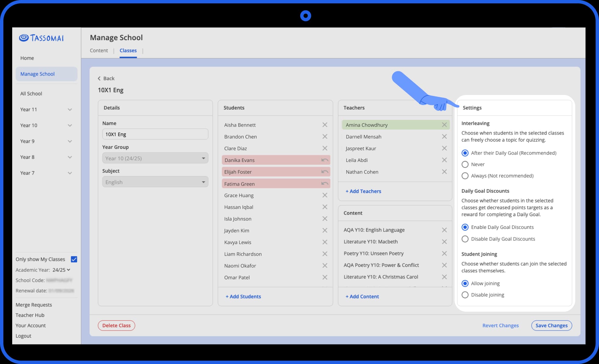The height and width of the screenshot is (364, 599).
Task: Remove Literature Y10: Macbeth content
Action: 444,242
